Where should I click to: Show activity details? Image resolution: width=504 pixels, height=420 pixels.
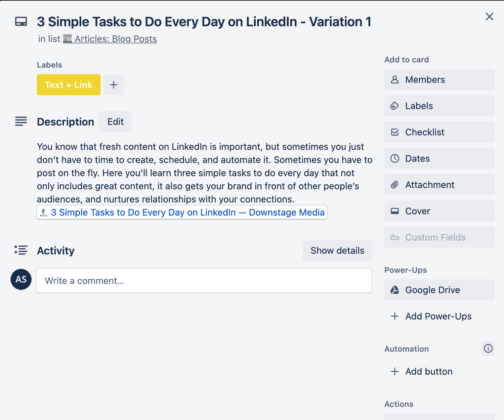(x=337, y=250)
